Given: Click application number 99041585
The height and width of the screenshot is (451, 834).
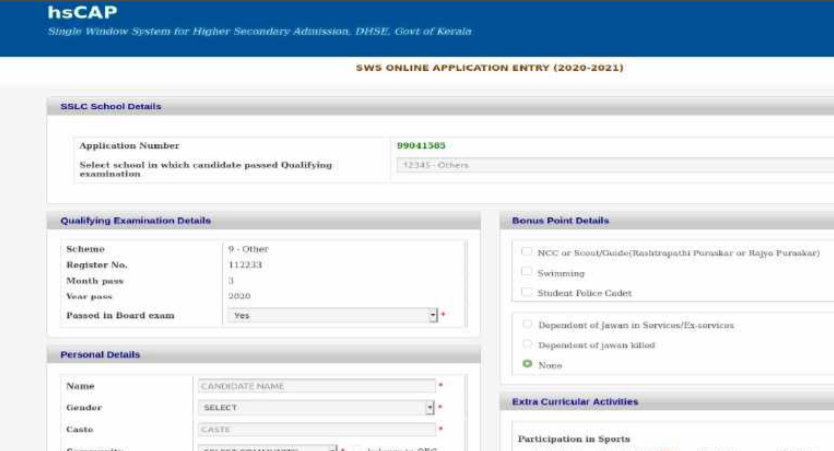Looking at the screenshot, I should [421, 145].
